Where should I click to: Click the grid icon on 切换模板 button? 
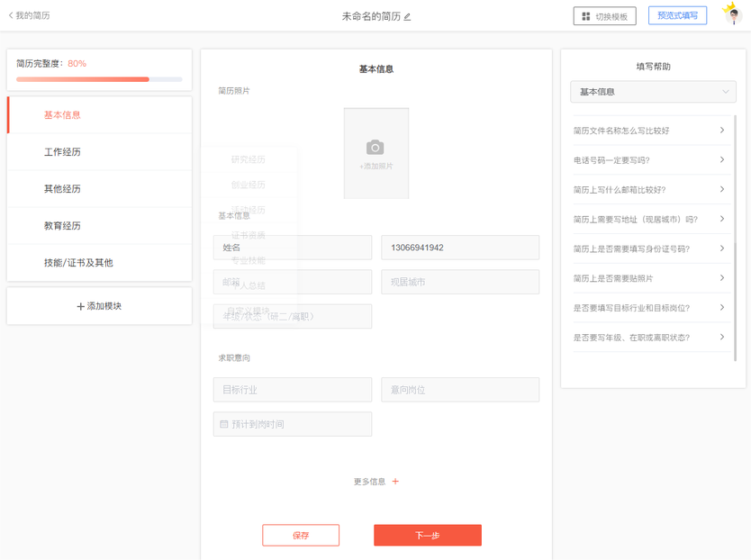click(585, 16)
